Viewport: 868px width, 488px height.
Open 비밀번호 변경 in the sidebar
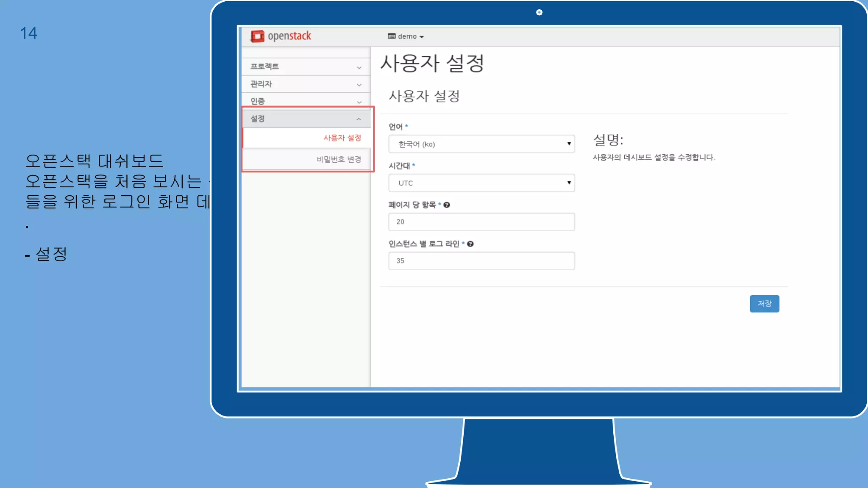tap(339, 160)
